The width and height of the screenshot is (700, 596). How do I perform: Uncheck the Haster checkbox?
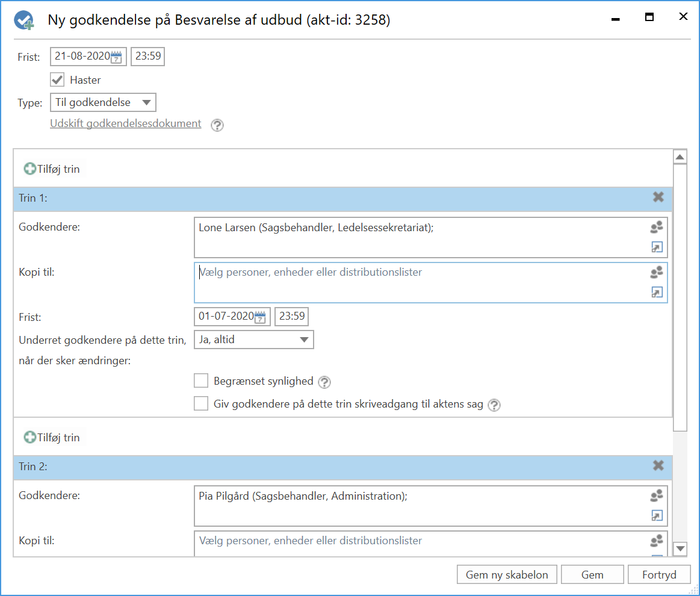[57, 80]
